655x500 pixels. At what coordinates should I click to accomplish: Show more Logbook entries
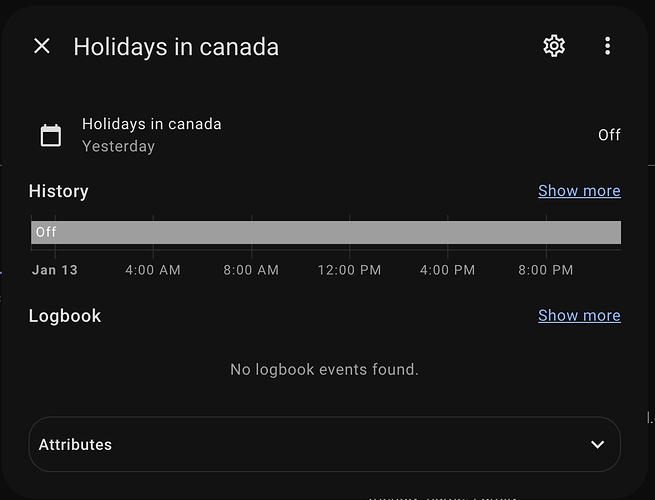579,315
